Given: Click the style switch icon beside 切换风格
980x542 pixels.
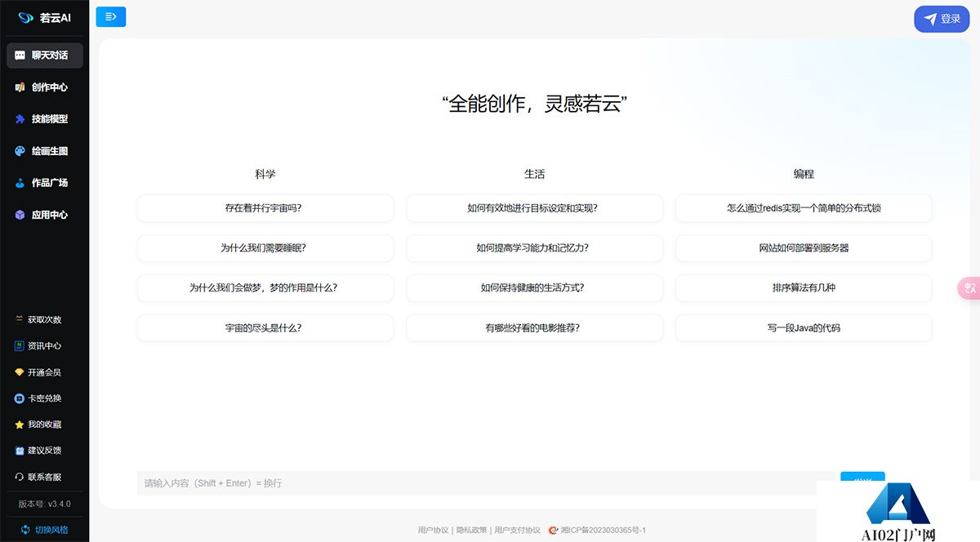Looking at the screenshot, I should point(25,530).
